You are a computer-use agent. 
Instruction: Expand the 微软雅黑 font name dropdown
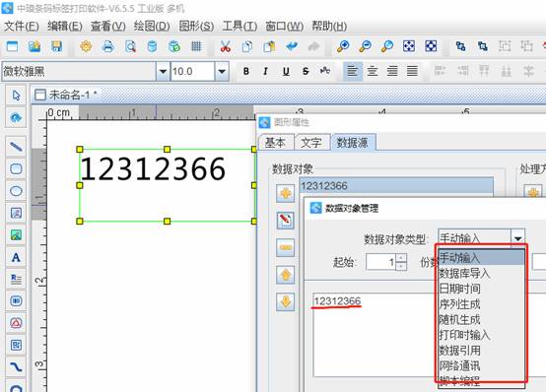(x=163, y=71)
